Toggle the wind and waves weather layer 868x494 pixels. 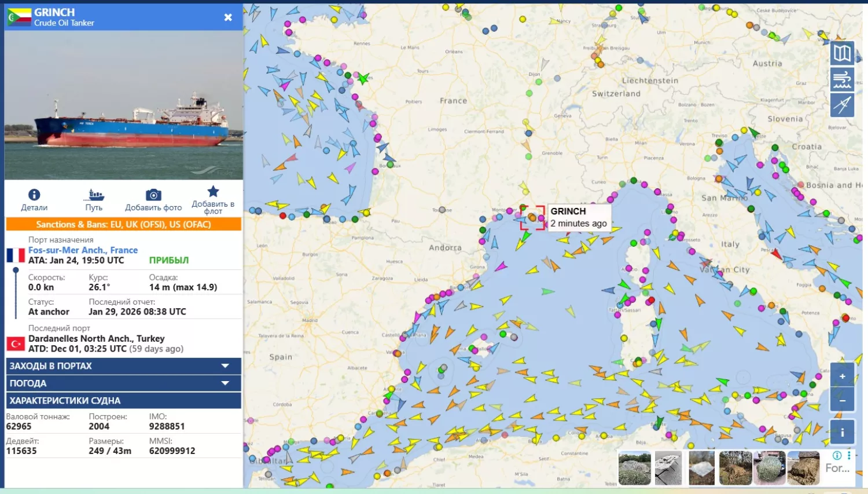click(842, 79)
